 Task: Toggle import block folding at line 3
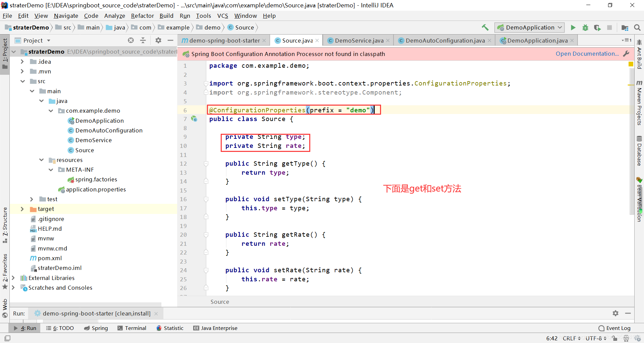[206, 83]
